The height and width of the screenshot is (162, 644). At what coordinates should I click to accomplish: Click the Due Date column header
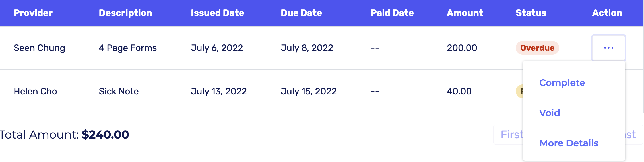pos(301,13)
